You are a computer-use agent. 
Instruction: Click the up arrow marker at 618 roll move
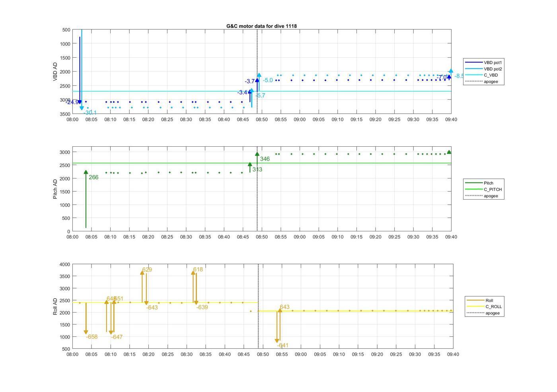pyautogui.click(x=193, y=273)
